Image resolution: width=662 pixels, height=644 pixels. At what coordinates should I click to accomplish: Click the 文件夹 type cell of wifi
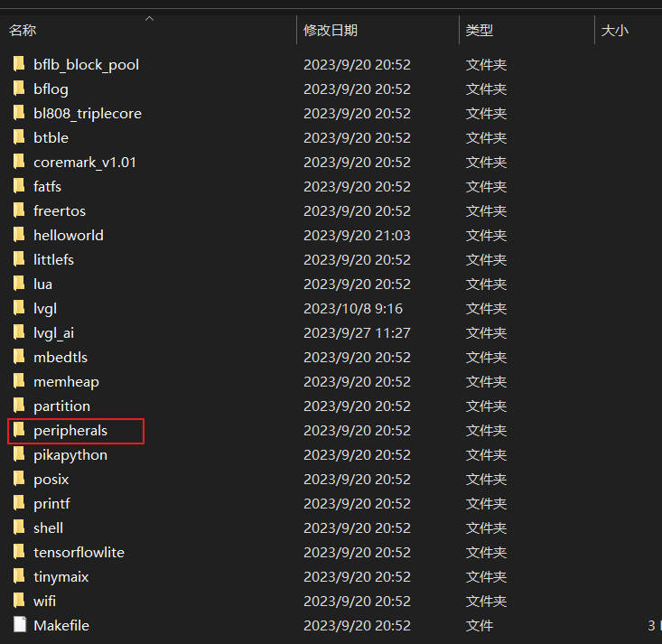click(486, 601)
